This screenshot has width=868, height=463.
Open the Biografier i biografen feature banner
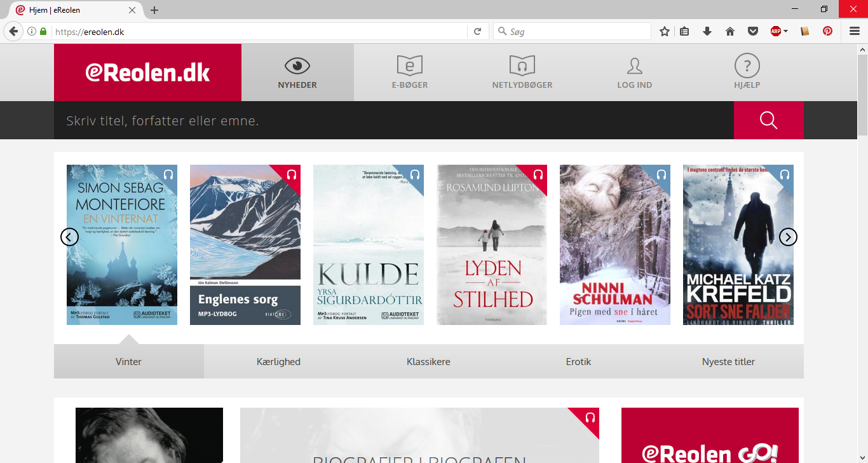(419, 435)
